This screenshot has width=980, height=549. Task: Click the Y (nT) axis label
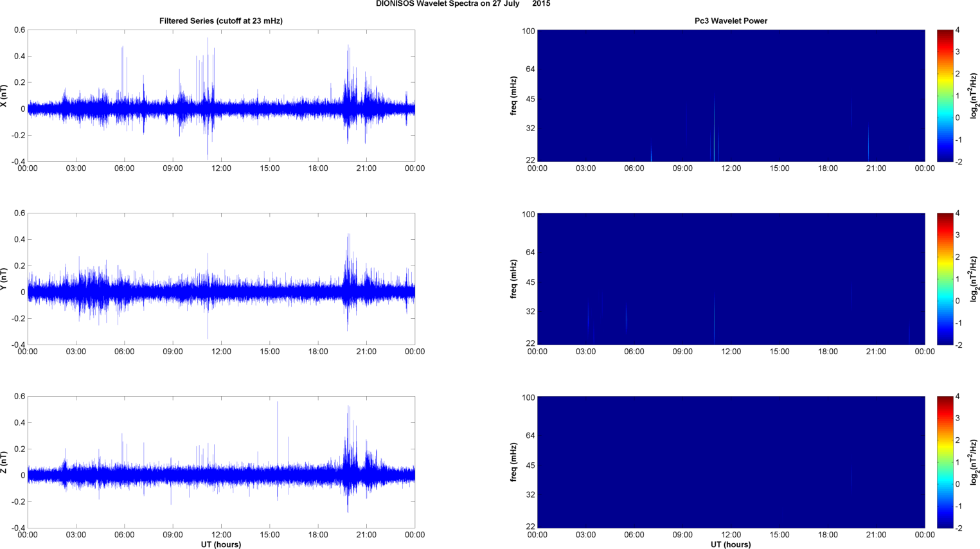tap(4, 279)
